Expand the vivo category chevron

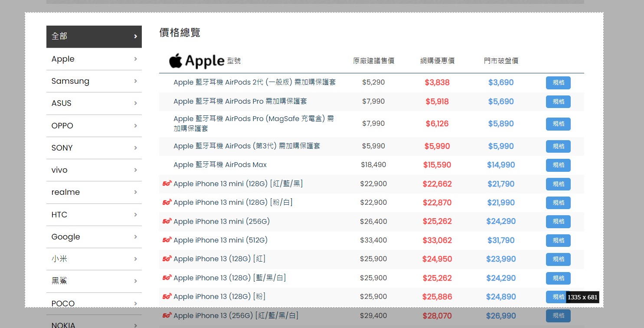[136, 170]
